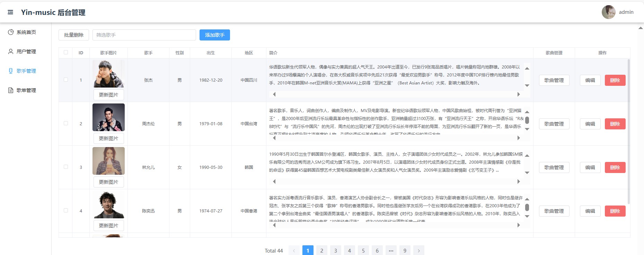The image size is (644, 255).
Task: Go to pagination page 2
Action: pos(322,251)
